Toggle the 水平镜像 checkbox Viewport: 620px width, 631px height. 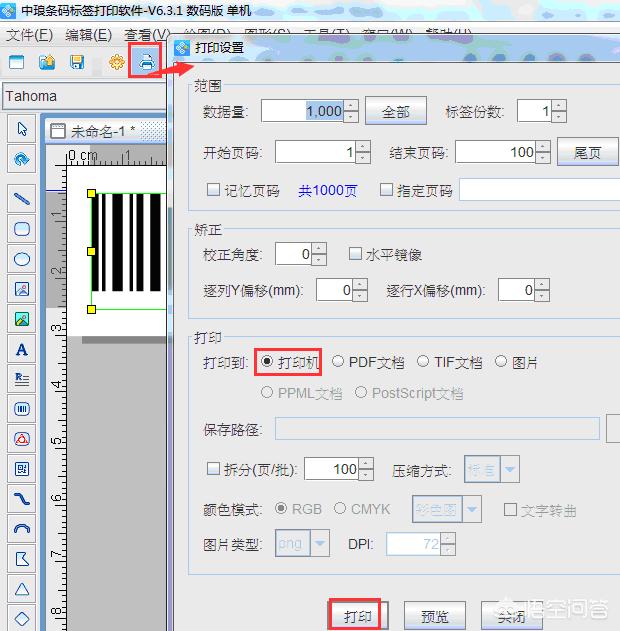(355, 254)
